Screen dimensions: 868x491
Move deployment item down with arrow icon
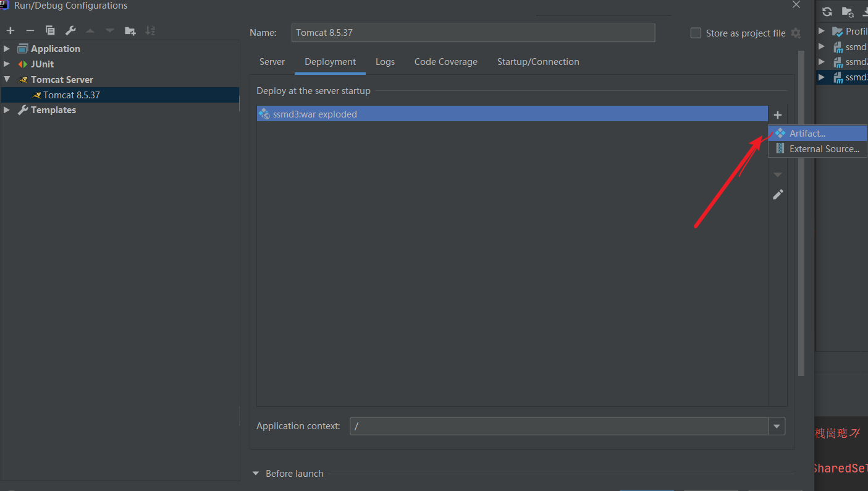[778, 174]
